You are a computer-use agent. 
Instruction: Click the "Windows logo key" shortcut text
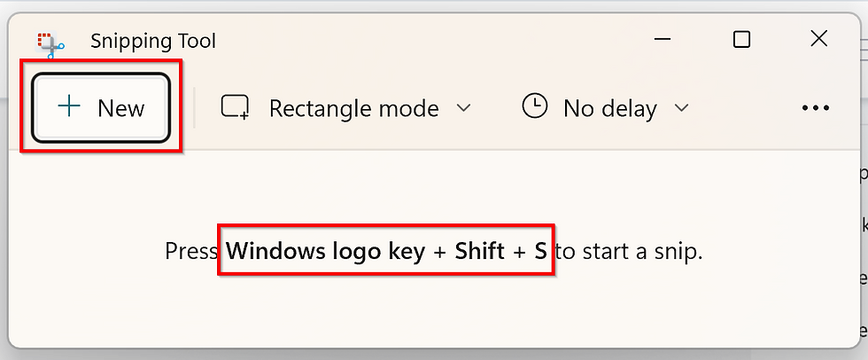[326, 252]
